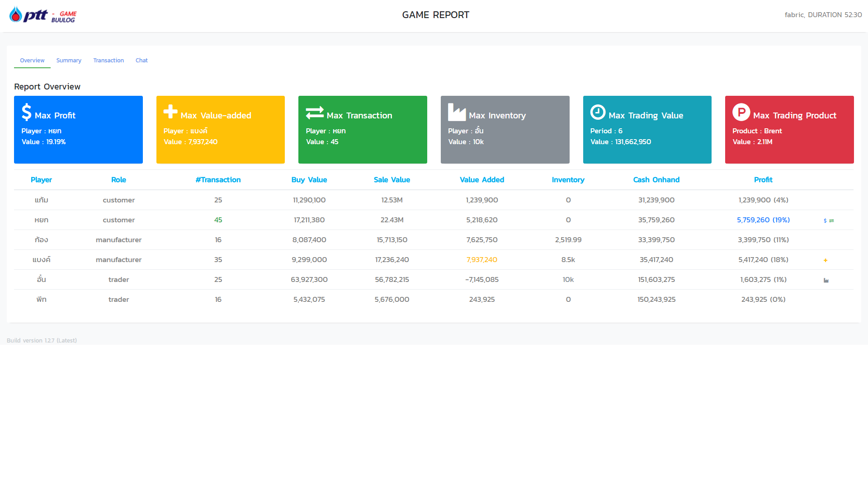This screenshot has width=868, height=488.
Task: Click the 22.43M sale value cell
Action: point(392,220)
